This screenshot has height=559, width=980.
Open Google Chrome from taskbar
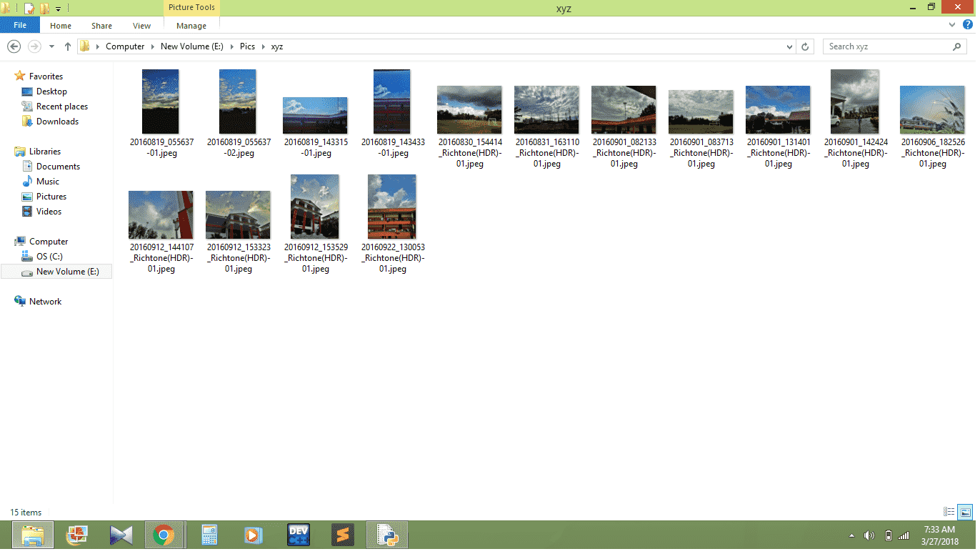click(164, 535)
